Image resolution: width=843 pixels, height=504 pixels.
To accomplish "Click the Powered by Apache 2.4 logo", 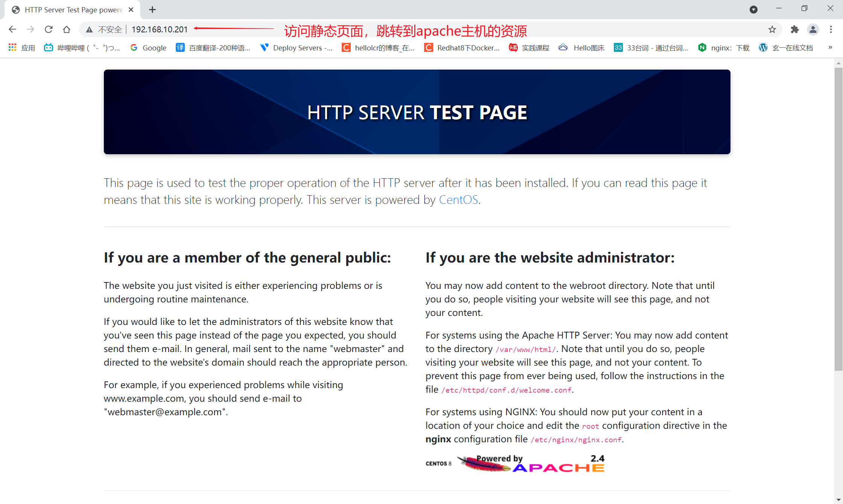I will (x=531, y=464).
